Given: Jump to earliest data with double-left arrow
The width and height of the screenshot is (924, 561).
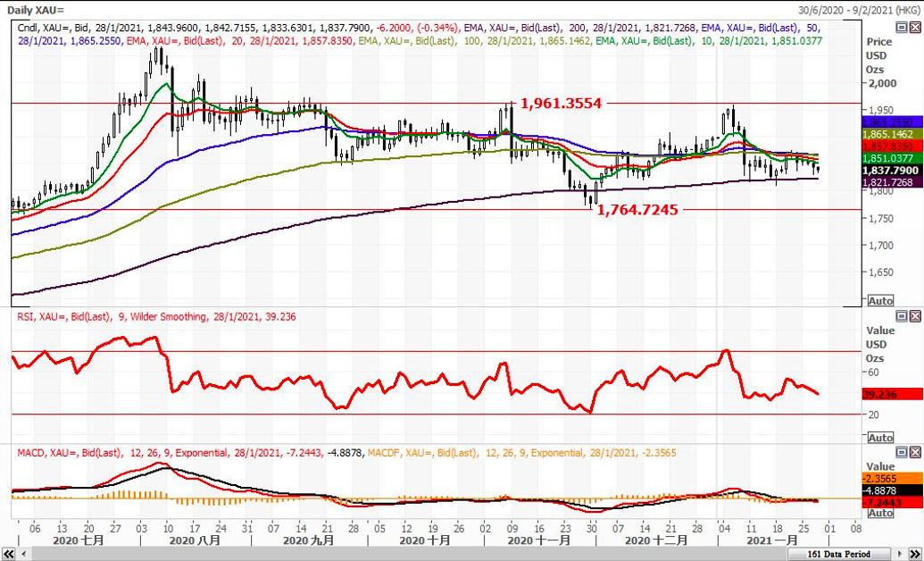Looking at the screenshot, I should (x=6, y=555).
